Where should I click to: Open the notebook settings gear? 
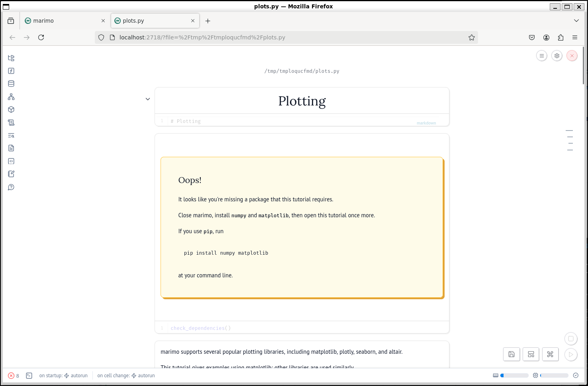[x=557, y=56]
